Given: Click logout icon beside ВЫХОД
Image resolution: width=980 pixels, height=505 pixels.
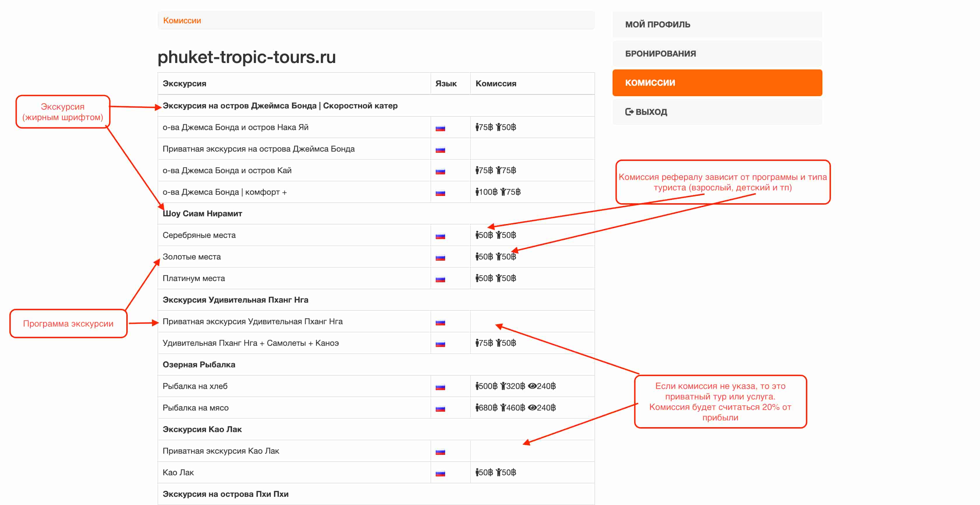Looking at the screenshot, I should click(629, 112).
